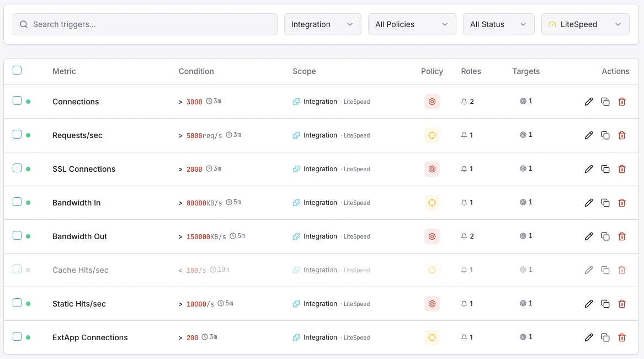644x359 pixels.
Task: Toggle the select-all checkbox in header
Action: [x=17, y=70]
